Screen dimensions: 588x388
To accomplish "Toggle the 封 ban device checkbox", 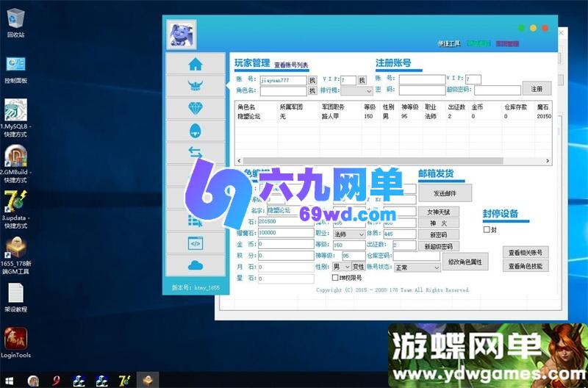I will pos(487,229).
